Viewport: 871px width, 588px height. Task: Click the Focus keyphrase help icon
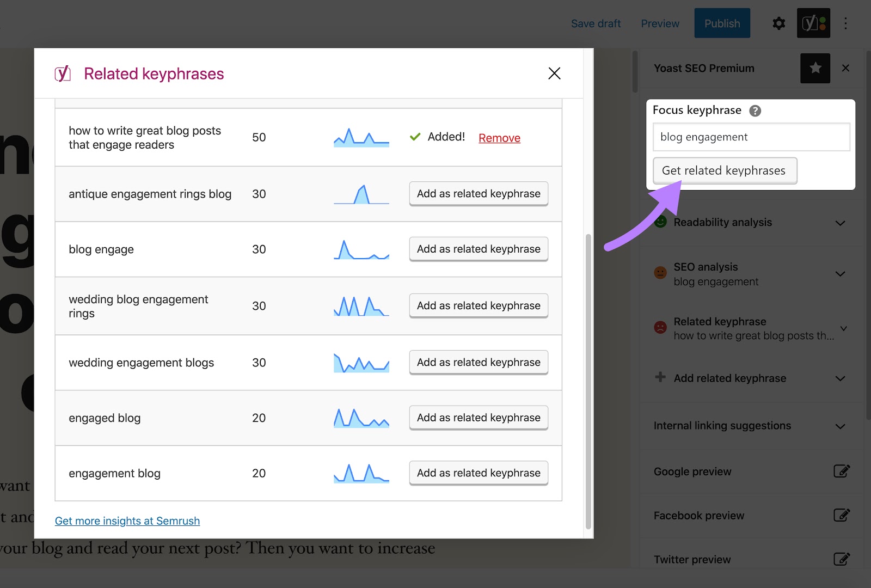coord(756,111)
